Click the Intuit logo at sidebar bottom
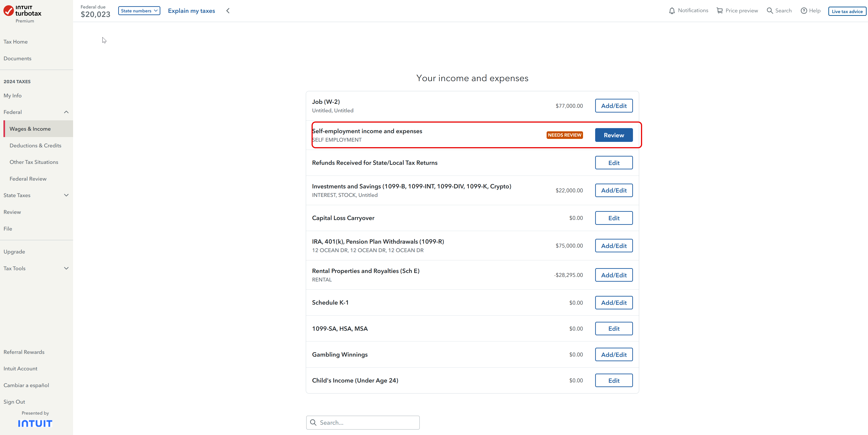868x435 pixels. 35,424
